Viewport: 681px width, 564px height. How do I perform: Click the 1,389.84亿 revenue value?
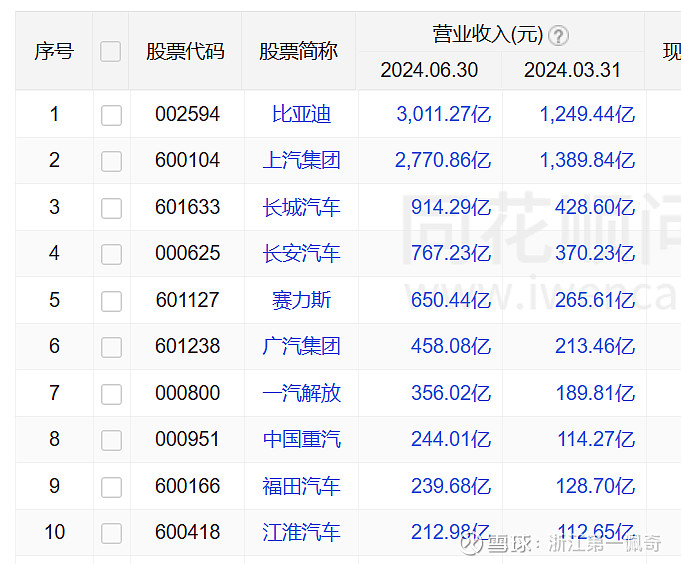tap(587, 161)
